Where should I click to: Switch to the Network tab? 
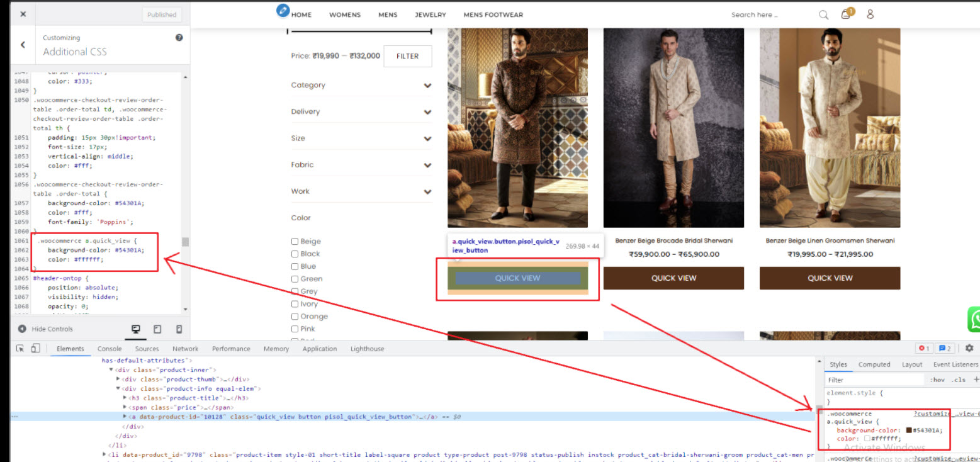coord(185,349)
